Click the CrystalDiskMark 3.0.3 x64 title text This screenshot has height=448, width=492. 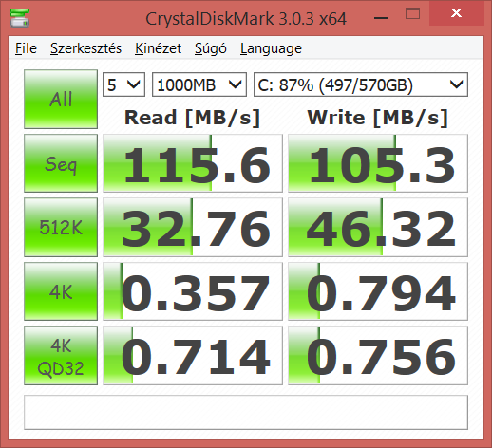point(246,19)
